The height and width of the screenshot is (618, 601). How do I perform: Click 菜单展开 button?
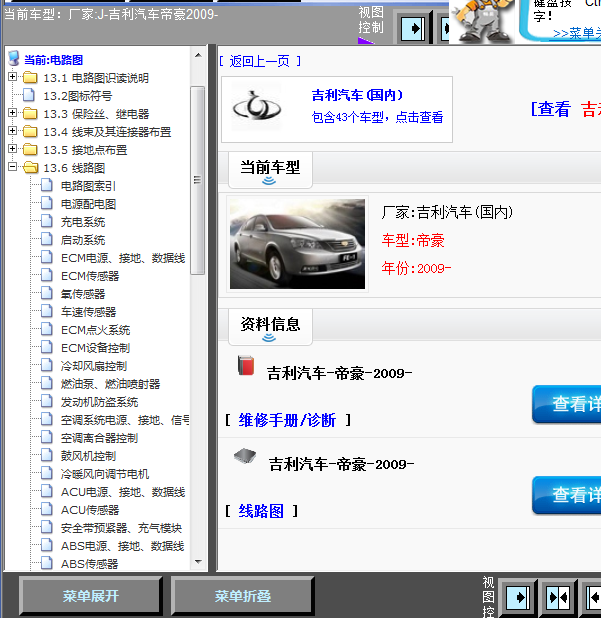pos(91,596)
